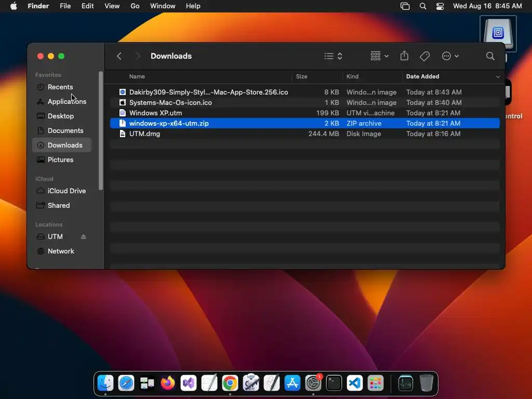Toggle the sort direction chevron on Date Added
This screenshot has width=532, height=399.
498,77
